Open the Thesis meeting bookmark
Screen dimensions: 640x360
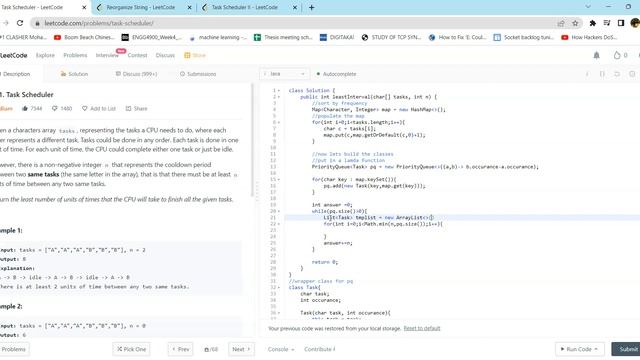coord(283,37)
